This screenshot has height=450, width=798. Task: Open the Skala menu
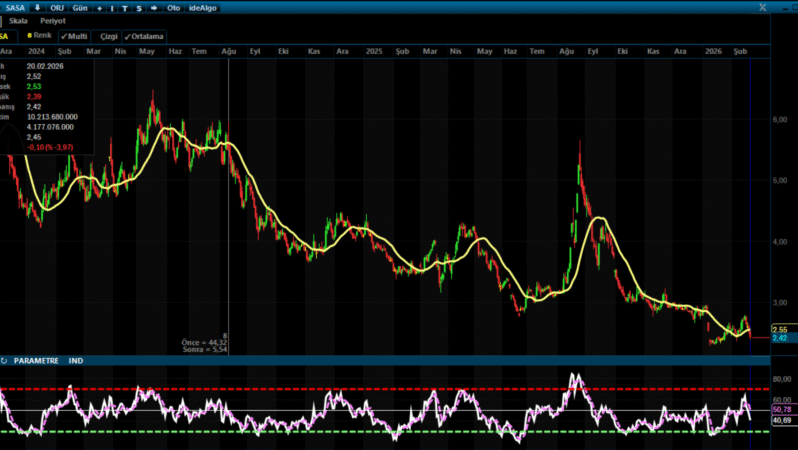18,20
